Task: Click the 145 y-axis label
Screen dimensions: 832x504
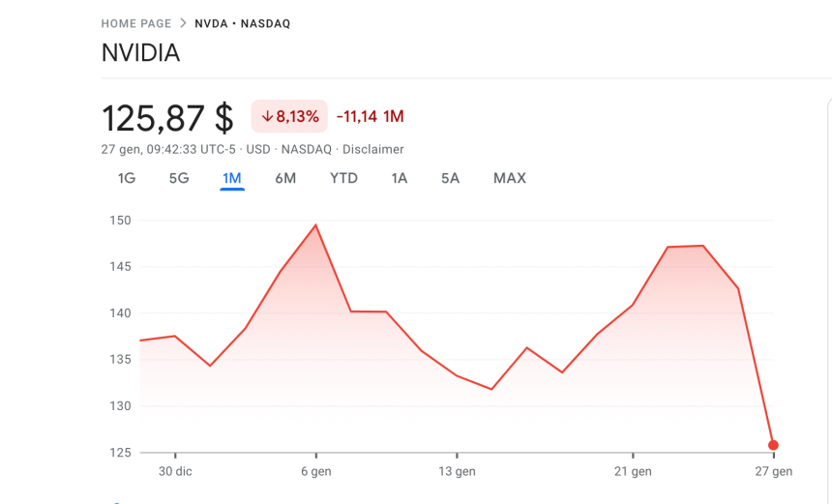Action: [x=121, y=266]
